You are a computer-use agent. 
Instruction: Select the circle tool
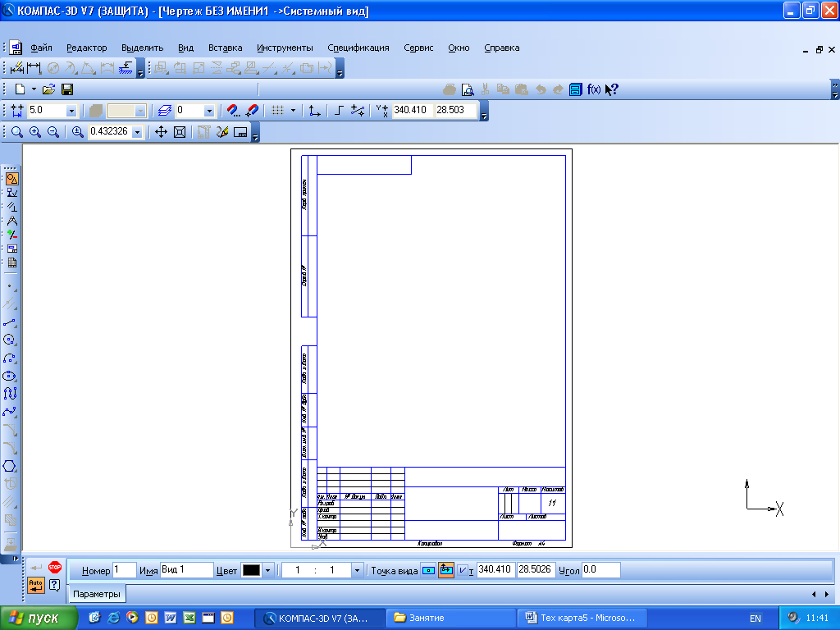tap(10, 340)
